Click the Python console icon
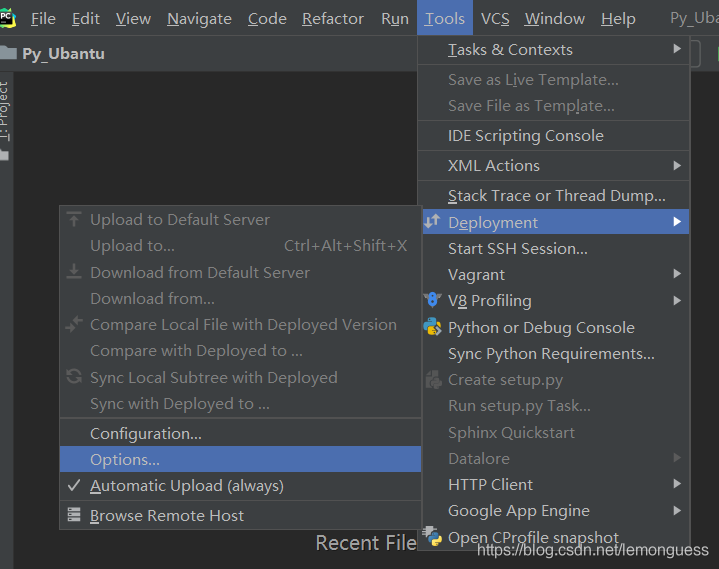The height and width of the screenshot is (569, 719). [x=432, y=327]
